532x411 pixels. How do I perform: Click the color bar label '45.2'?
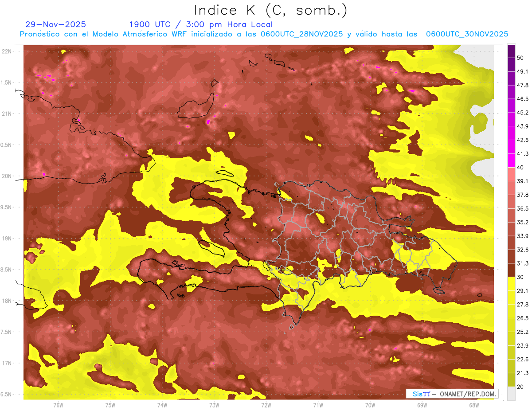coord(523,113)
